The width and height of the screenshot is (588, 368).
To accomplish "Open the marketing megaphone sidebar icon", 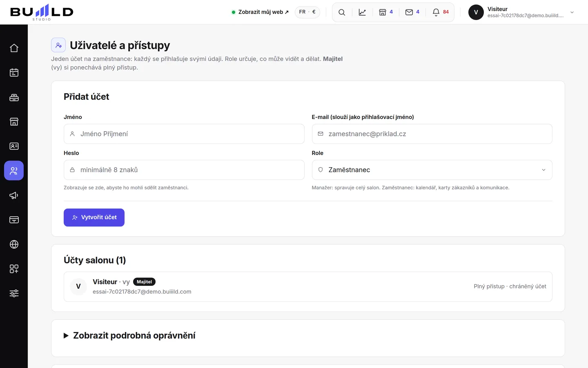I will click(x=14, y=195).
